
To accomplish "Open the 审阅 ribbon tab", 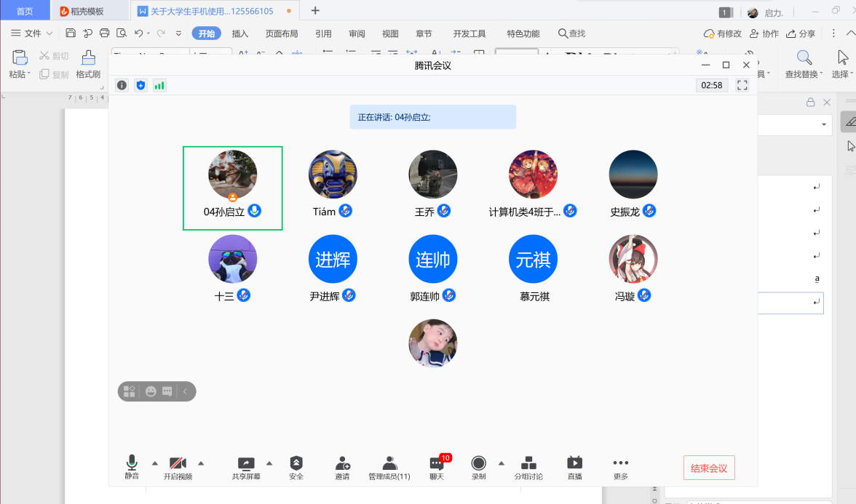I will pyautogui.click(x=357, y=33).
